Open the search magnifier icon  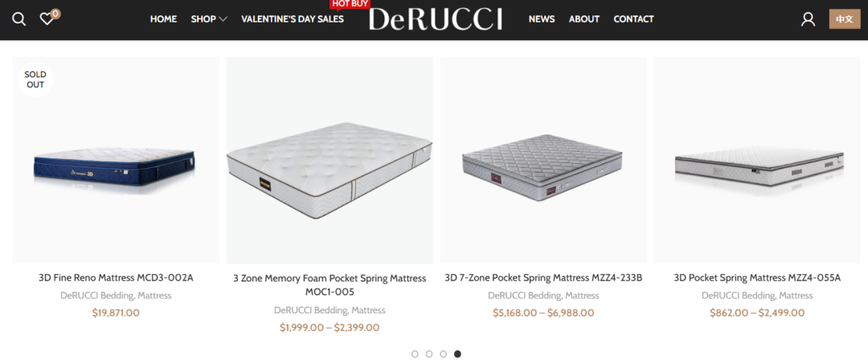[18, 19]
